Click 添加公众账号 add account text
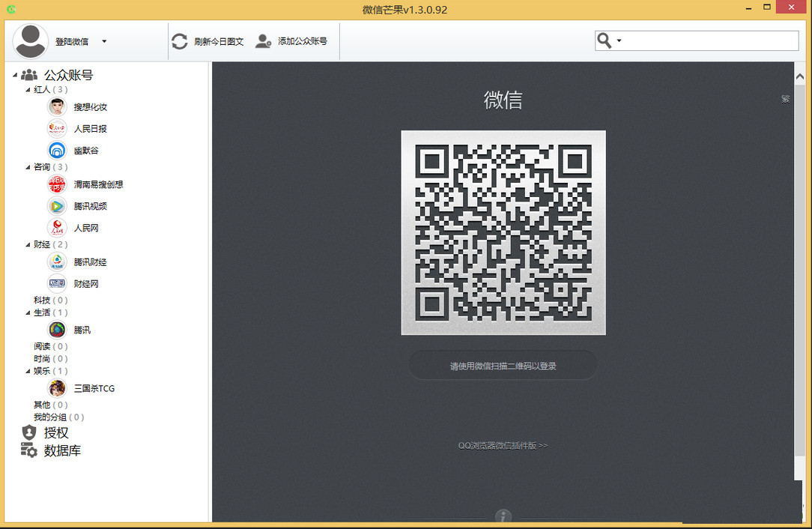Screen dimensions: 812x529 coord(303,41)
